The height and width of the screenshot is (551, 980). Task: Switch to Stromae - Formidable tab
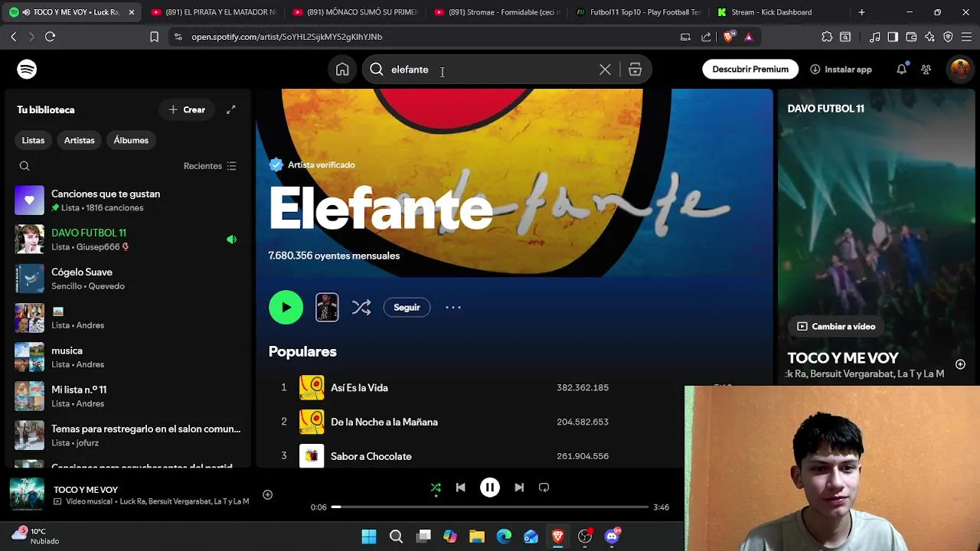498,12
